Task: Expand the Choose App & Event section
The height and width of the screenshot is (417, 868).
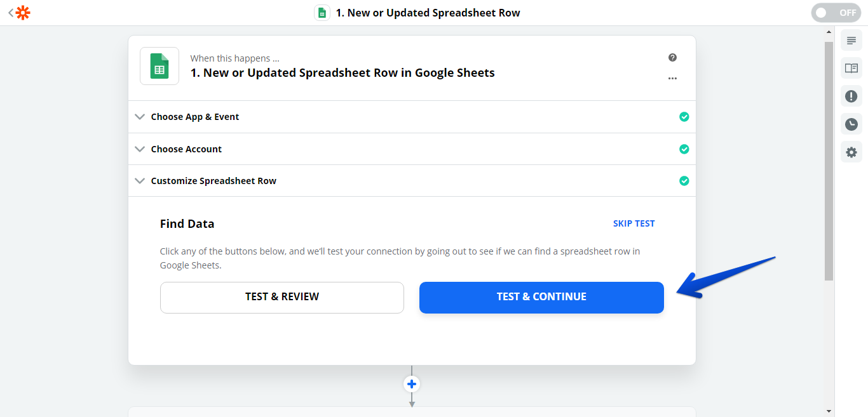Action: tap(195, 117)
